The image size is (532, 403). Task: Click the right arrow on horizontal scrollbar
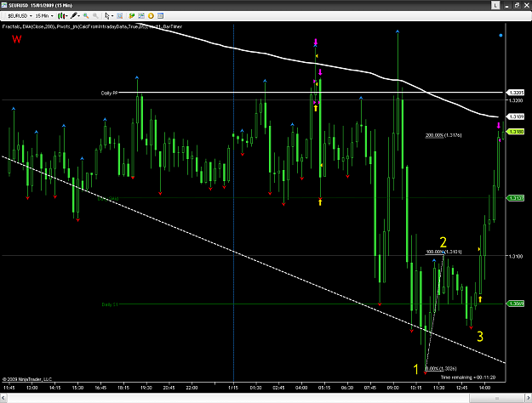tap(529, 398)
